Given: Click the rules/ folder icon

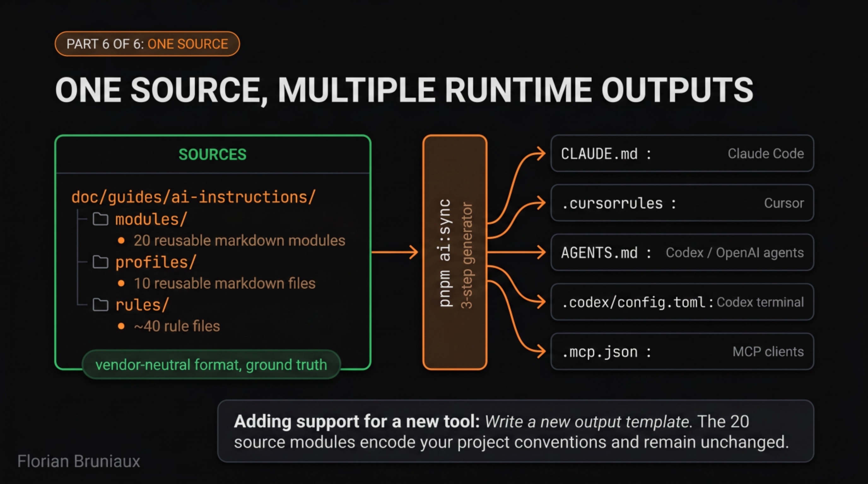Looking at the screenshot, I should coord(100,305).
